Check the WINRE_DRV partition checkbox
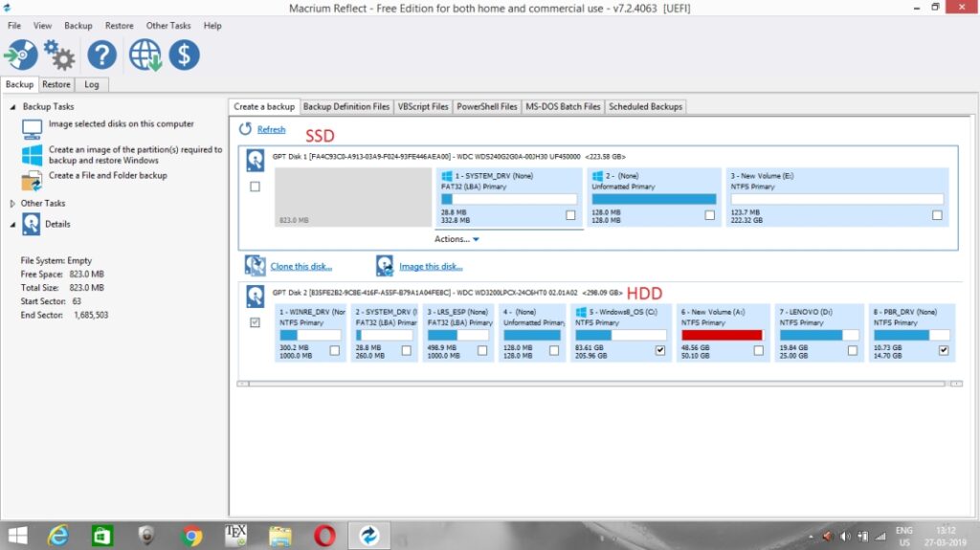This screenshot has height=550, width=980. [335, 351]
